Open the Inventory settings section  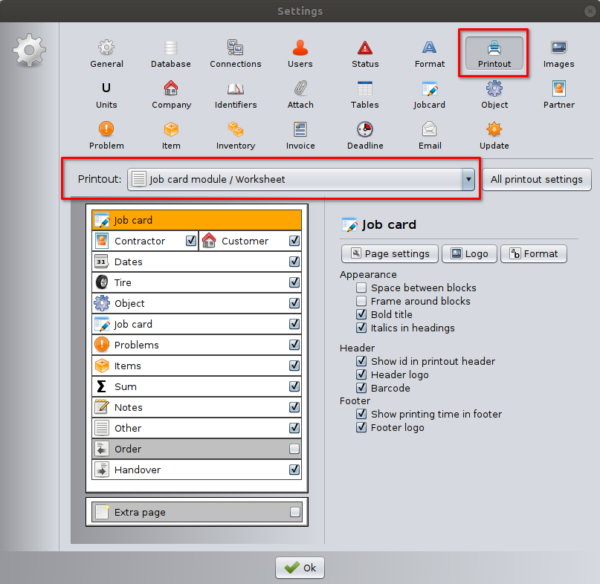click(235, 136)
